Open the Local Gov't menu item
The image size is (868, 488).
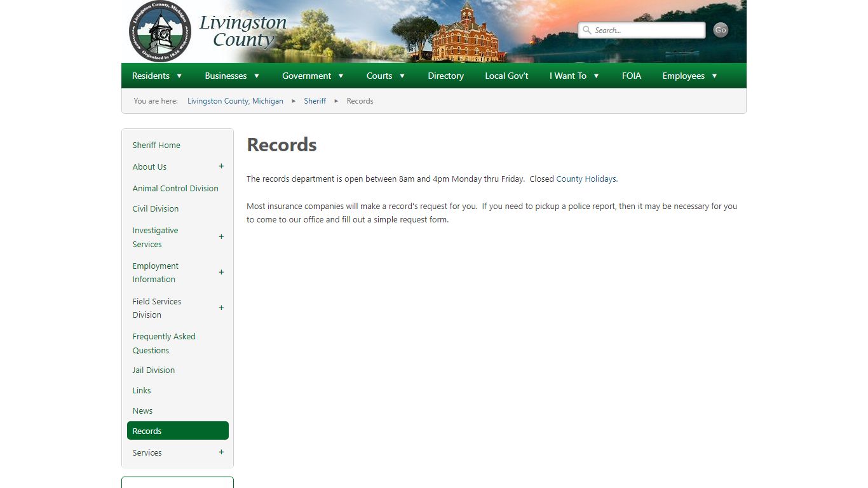coord(506,76)
